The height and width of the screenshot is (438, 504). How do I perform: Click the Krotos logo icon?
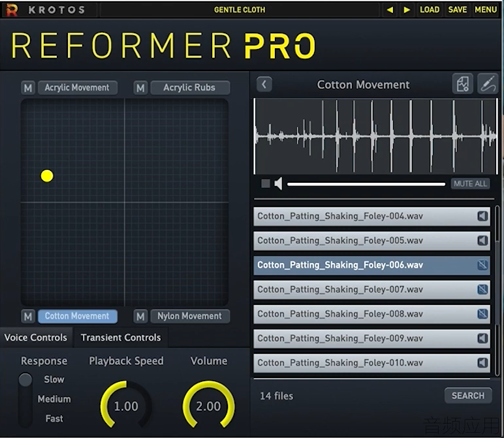coord(12,10)
